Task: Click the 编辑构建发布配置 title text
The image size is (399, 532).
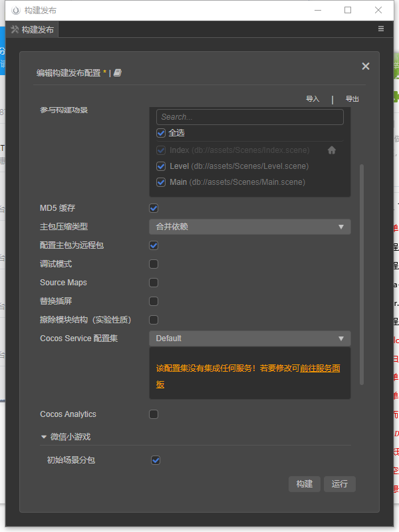Action: [68, 73]
